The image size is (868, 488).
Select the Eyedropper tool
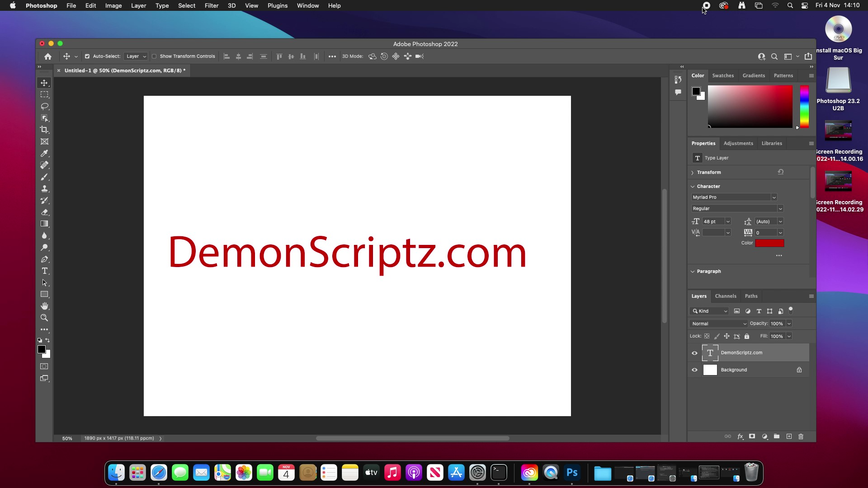coord(44,153)
